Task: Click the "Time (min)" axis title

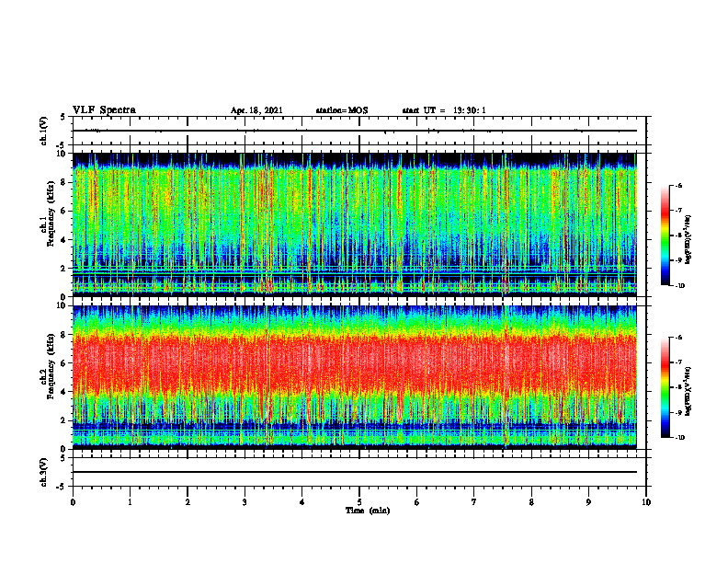Action: 368,511
